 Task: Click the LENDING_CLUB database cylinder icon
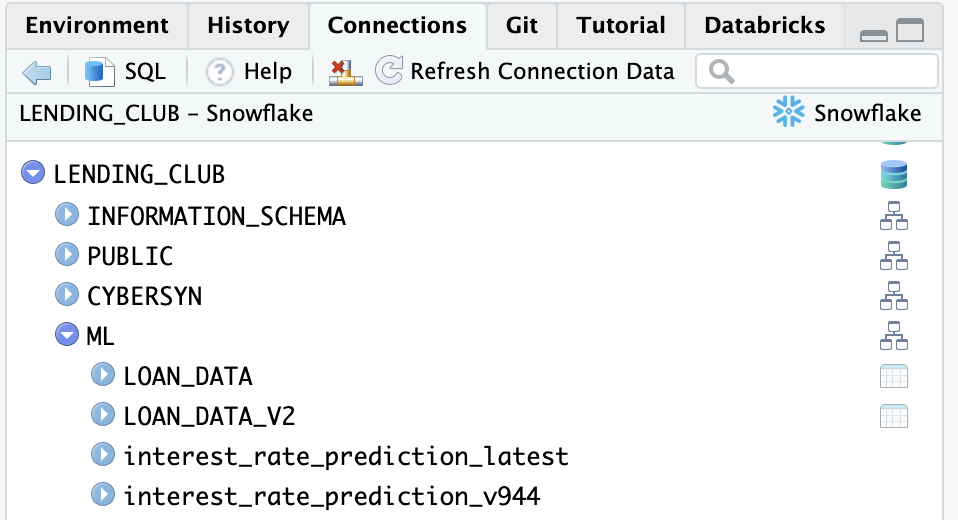(x=893, y=175)
